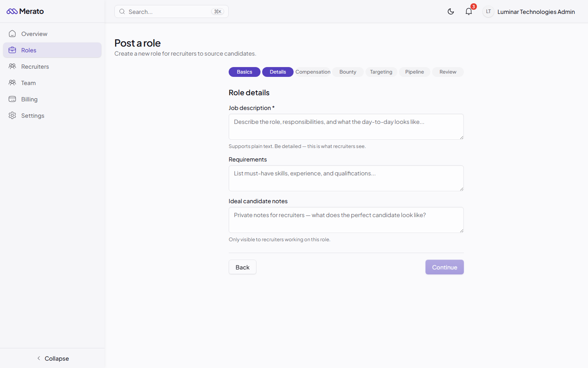Click the Requirements text area
This screenshot has height=368, width=588.
tap(346, 178)
